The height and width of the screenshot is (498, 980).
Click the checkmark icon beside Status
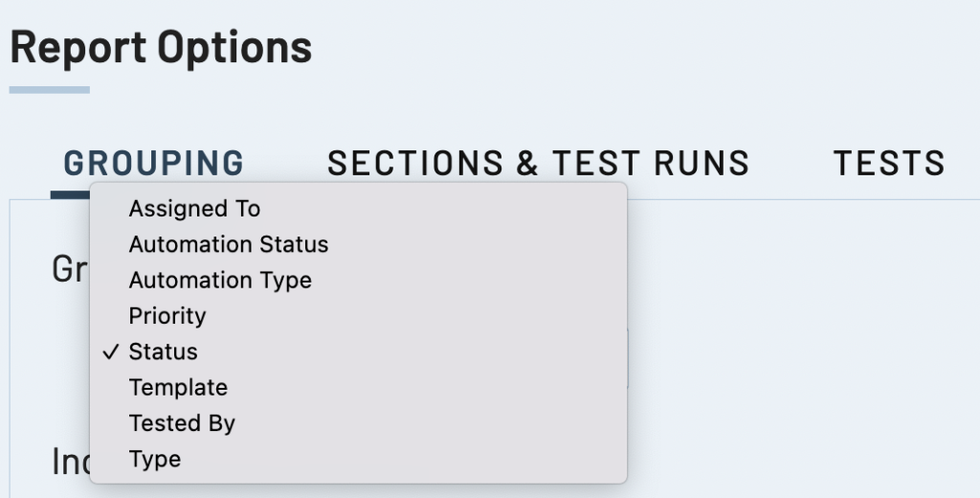coord(110,352)
